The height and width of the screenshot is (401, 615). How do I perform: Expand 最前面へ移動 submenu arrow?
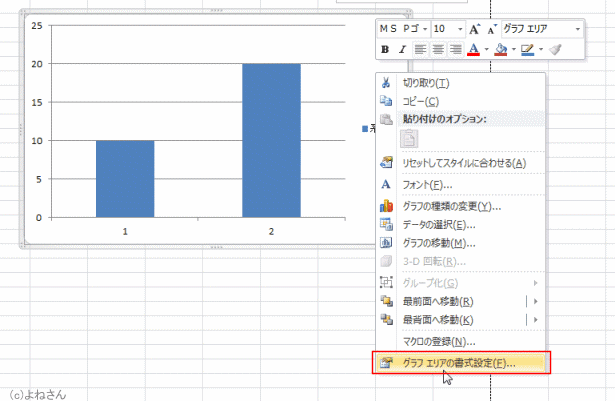(x=535, y=301)
